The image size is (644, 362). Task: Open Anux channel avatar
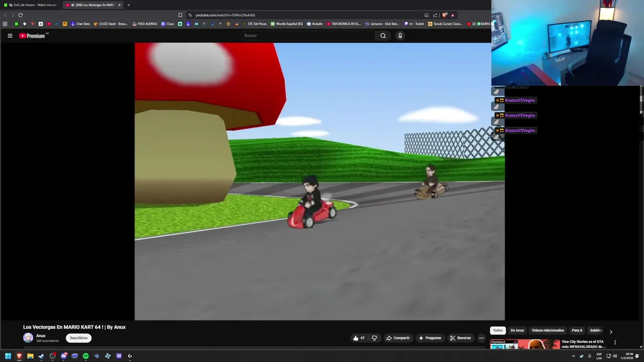pos(28,338)
